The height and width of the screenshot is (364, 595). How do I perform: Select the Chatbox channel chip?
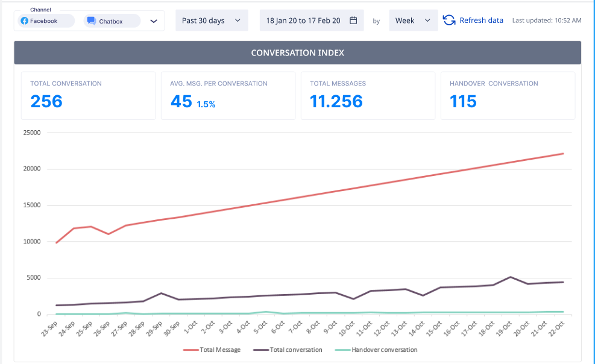[112, 21]
